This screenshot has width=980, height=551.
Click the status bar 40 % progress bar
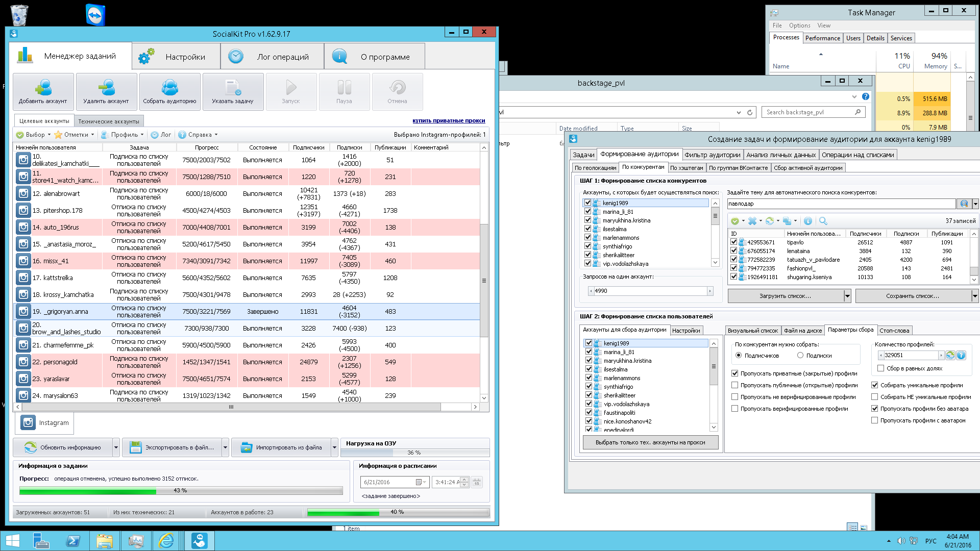tap(398, 512)
